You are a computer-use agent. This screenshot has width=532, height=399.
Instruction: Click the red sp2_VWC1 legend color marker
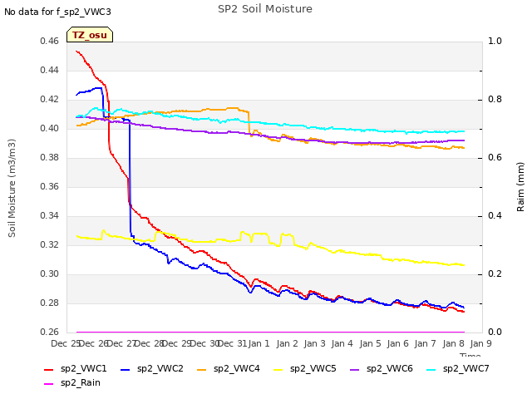[49, 369]
